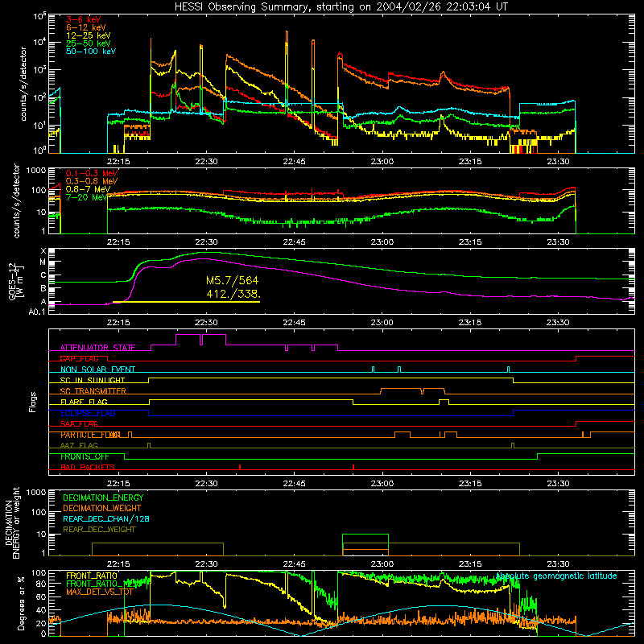Click the green FRONTS_OFF label
This screenshot has height=644, width=644.
point(85,456)
